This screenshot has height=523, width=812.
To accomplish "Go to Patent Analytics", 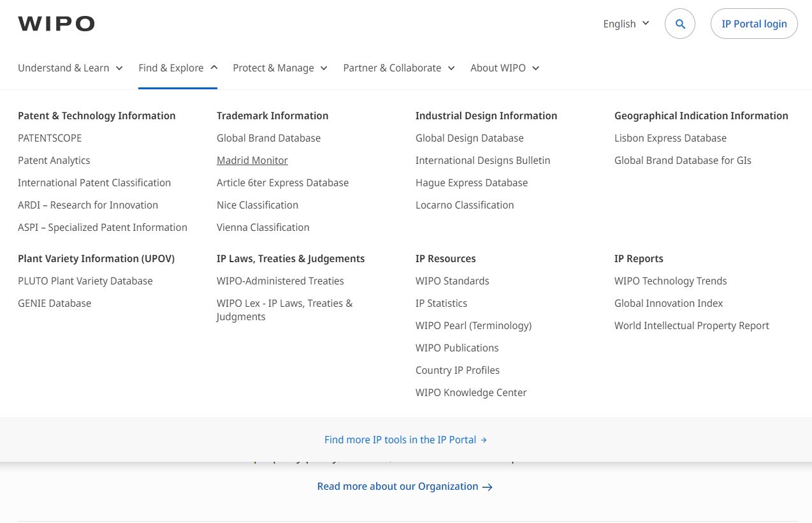I will 54,161.
